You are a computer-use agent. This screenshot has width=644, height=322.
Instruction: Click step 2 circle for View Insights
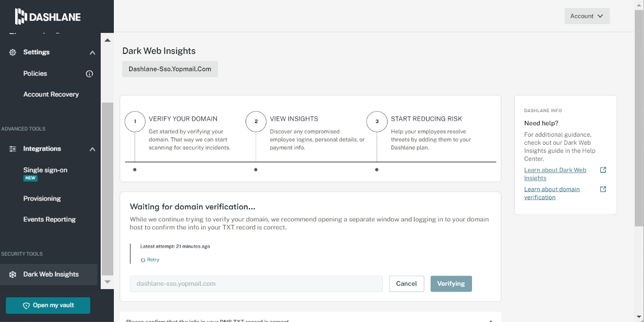[x=256, y=121]
